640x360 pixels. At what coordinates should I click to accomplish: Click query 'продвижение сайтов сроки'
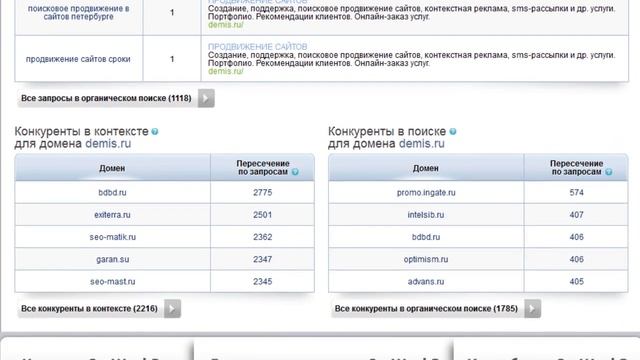point(78,59)
